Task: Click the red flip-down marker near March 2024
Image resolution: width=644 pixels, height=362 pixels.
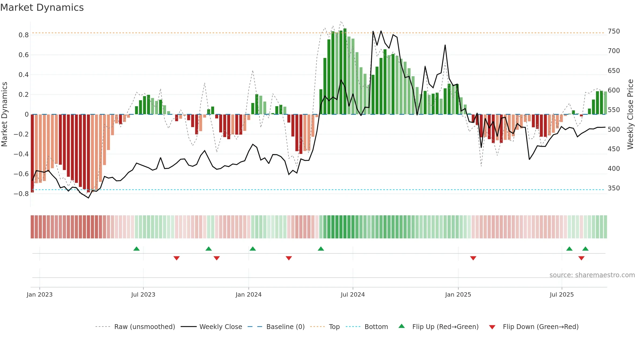Action: pos(289,258)
